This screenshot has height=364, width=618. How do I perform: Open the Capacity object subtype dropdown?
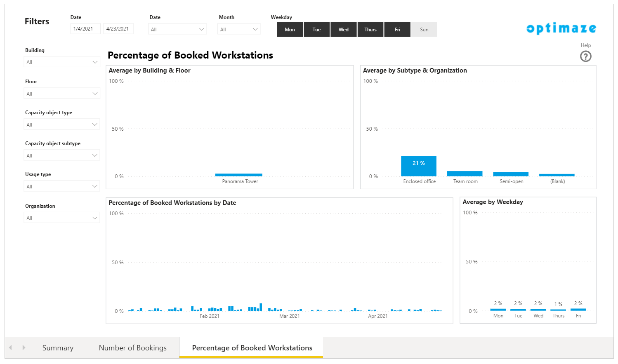coord(62,155)
